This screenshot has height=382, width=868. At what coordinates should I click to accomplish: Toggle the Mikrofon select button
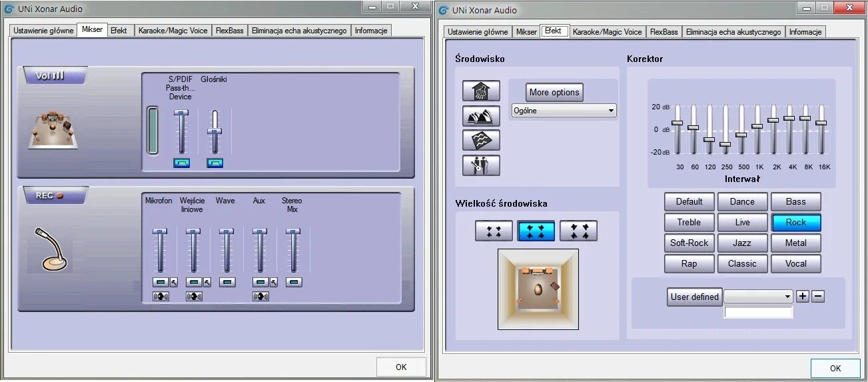click(x=161, y=282)
